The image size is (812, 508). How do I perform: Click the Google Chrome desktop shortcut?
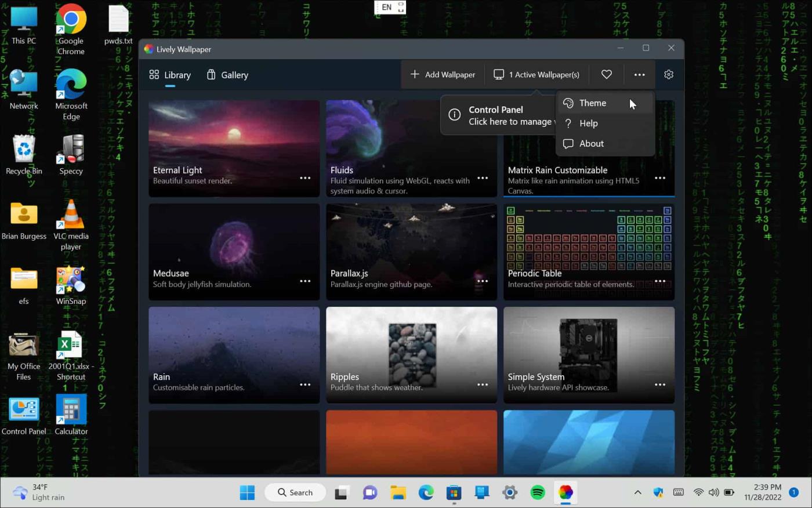coord(71,29)
